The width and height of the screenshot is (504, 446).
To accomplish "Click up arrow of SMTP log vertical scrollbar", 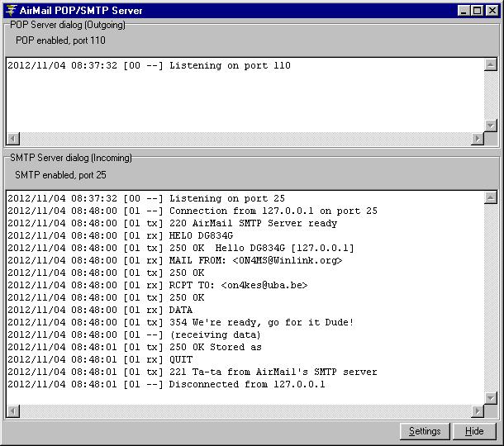I will (x=491, y=198).
